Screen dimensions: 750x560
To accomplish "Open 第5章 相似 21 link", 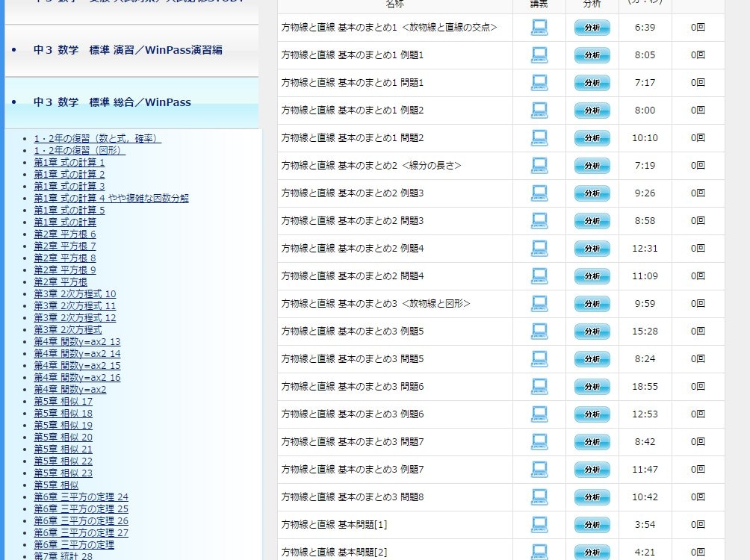I will [x=63, y=449].
